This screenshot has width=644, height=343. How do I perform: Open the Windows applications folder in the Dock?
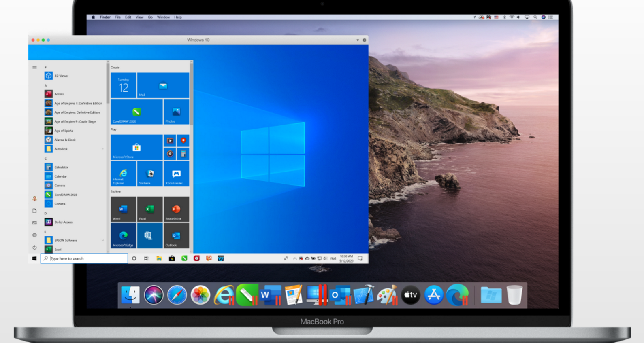coord(491,295)
